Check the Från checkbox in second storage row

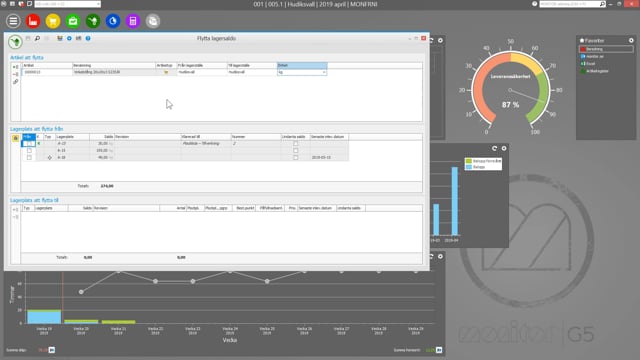click(x=29, y=151)
